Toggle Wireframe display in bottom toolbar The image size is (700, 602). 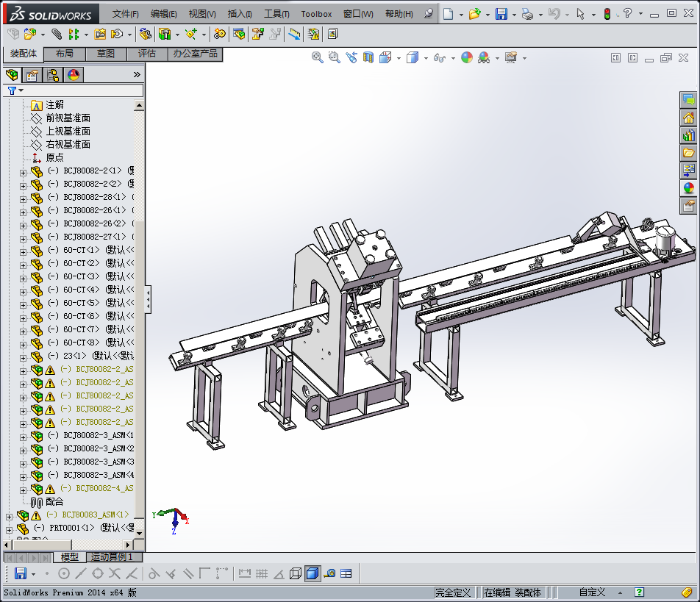coord(295,573)
